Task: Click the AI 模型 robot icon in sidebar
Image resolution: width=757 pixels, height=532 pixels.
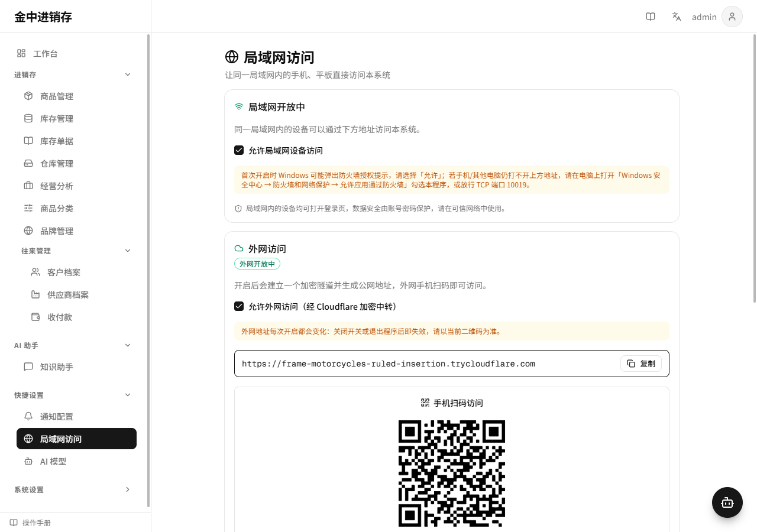Action: click(x=28, y=461)
